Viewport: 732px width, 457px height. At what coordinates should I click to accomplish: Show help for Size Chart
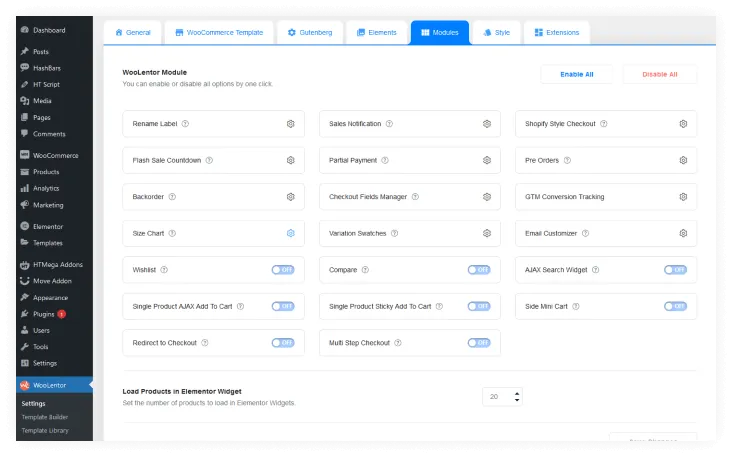(172, 233)
